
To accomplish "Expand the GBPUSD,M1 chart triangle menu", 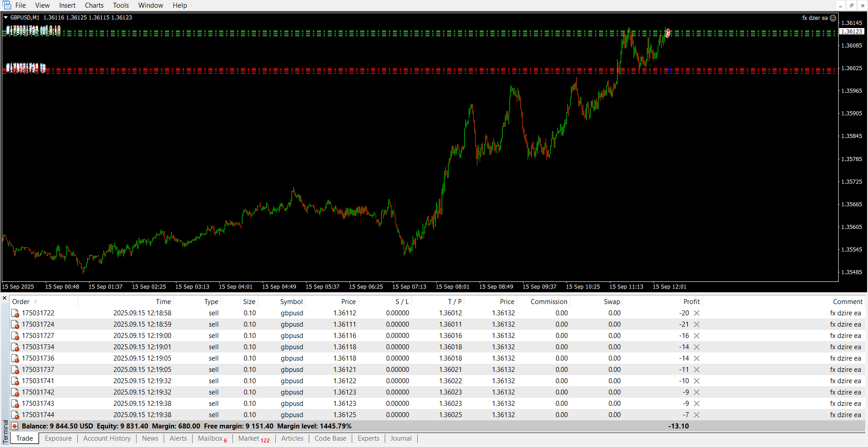I will [6, 18].
